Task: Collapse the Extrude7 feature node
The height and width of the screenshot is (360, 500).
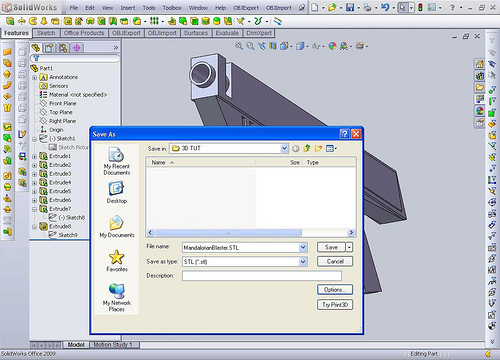Action: pyautogui.click(x=35, y=209)
